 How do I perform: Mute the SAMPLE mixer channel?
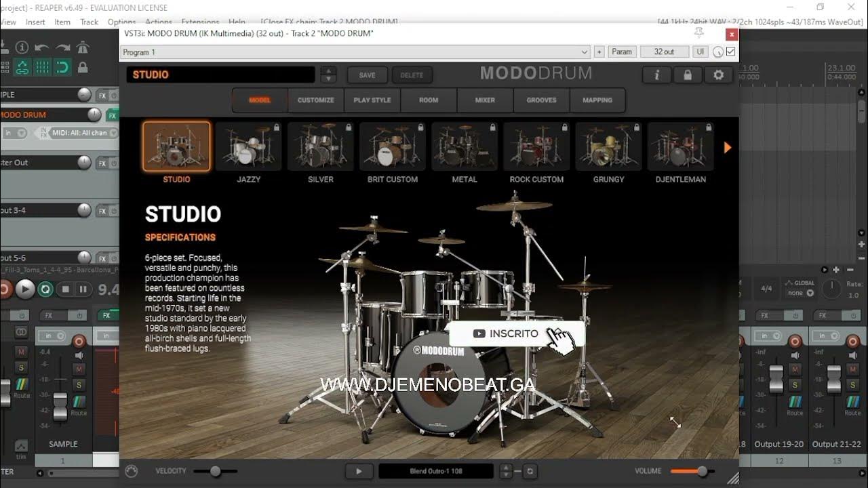pyautogui.click(x=79, y=369)
